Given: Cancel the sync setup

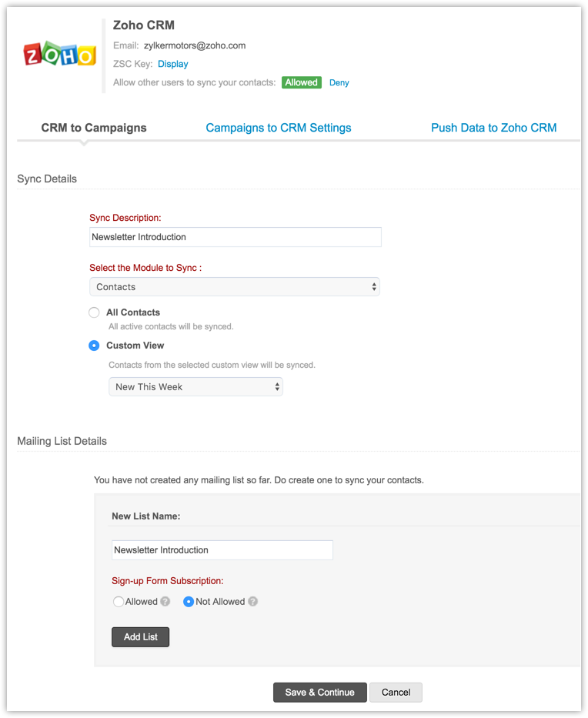Looking at the screenshot, I should coord(396,692).
